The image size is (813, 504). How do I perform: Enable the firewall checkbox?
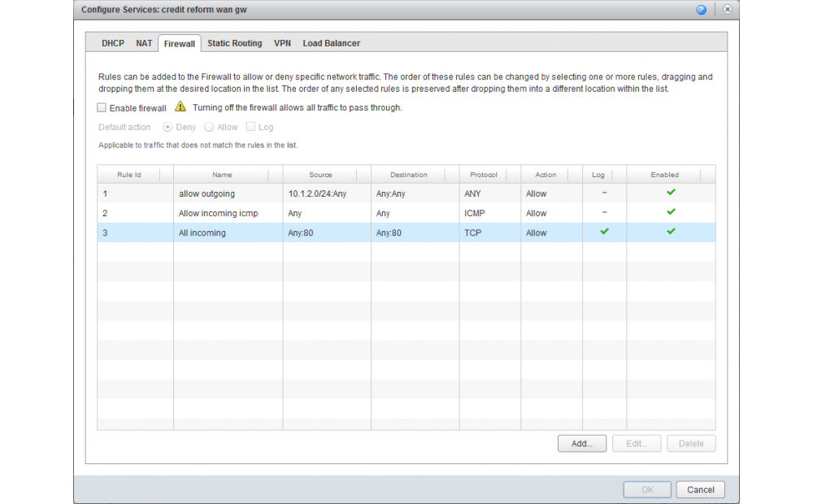102,107
